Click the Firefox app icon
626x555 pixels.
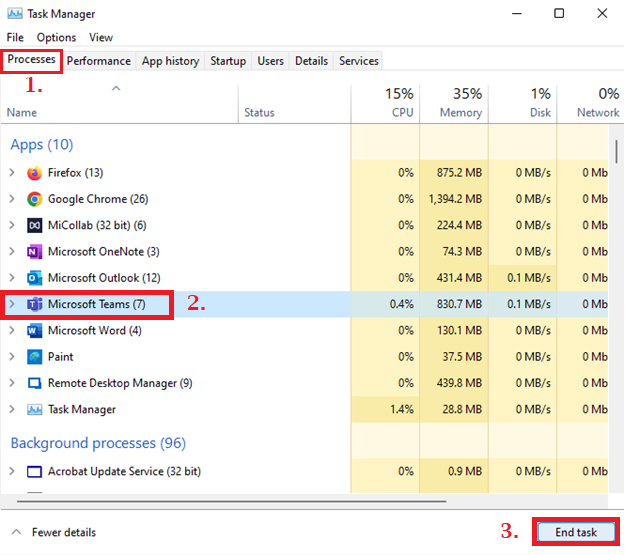pyautogui.click(x=34, y=173)
